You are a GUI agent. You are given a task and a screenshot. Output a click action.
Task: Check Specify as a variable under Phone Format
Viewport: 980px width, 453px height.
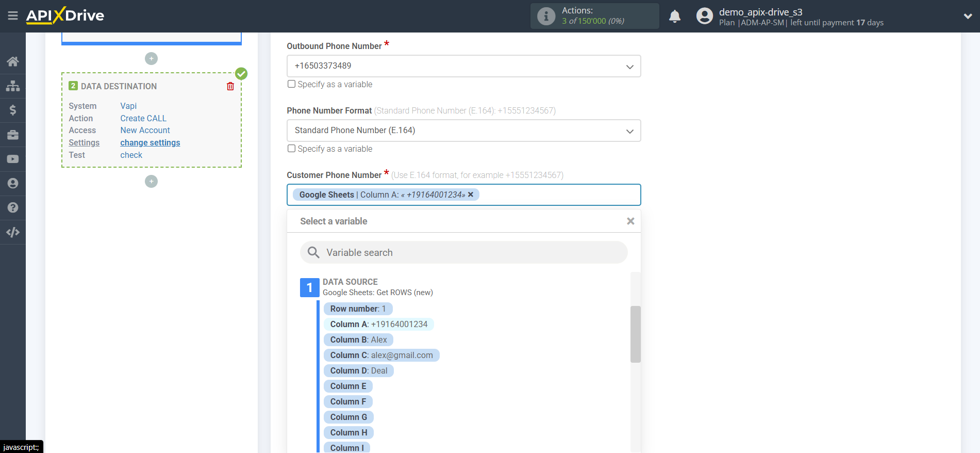pyautogui.click(x=292, y=149)
